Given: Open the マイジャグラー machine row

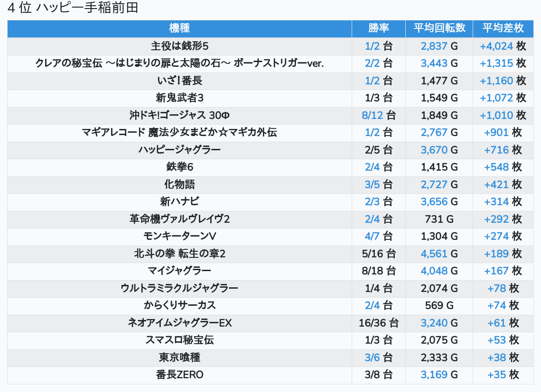Looking at the screenshot, I should 179,271.
